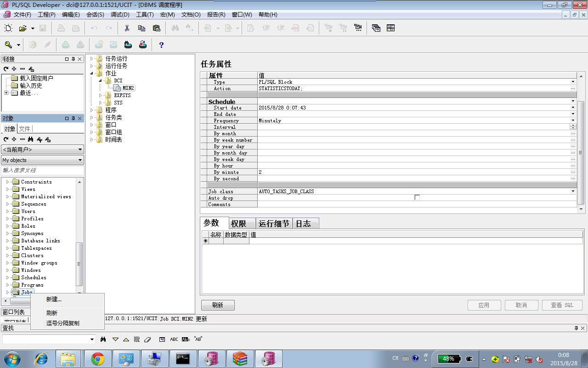Click the 应用 button
The height and width of the screenshot is (368, 588).
484,305
